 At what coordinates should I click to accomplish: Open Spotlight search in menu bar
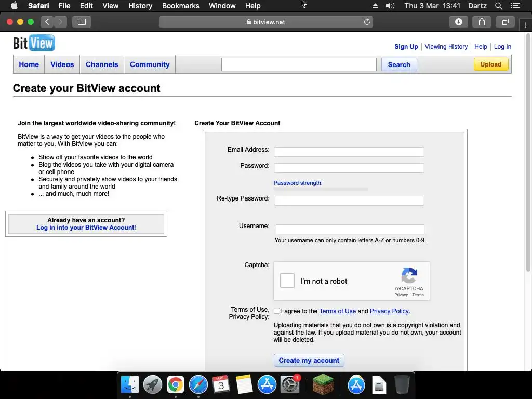(498, 6)
